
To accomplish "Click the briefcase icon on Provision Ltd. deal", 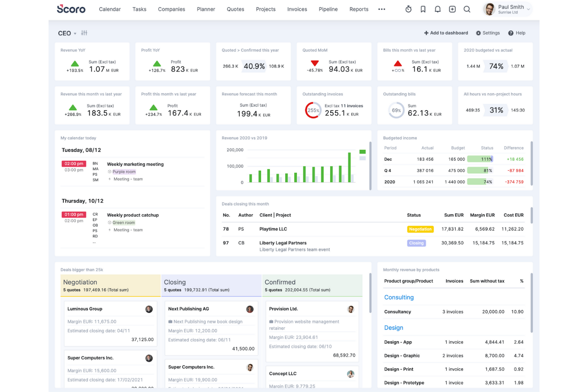I will point(271,321).
